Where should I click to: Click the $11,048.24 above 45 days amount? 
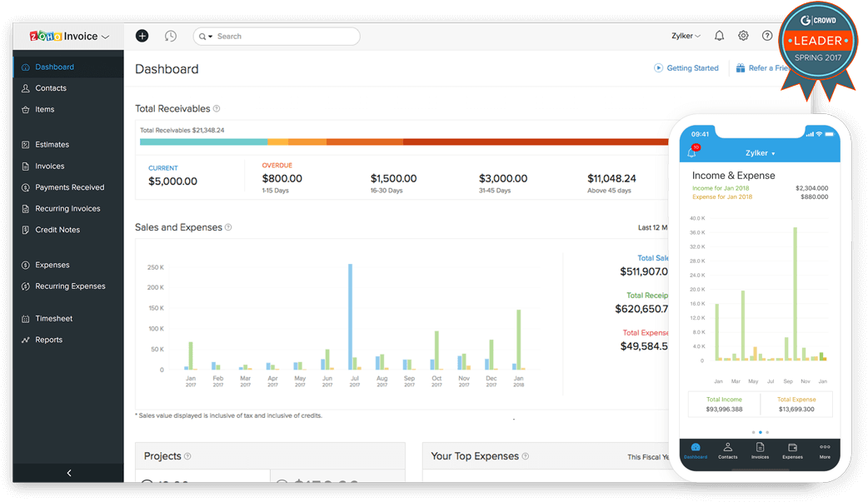pos(611,179)
